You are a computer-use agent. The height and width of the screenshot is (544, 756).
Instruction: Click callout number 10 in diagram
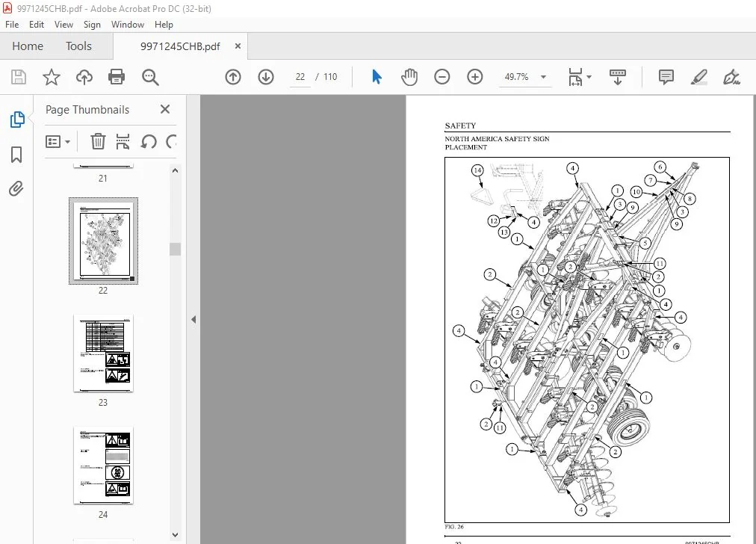[x=636, y=192]
